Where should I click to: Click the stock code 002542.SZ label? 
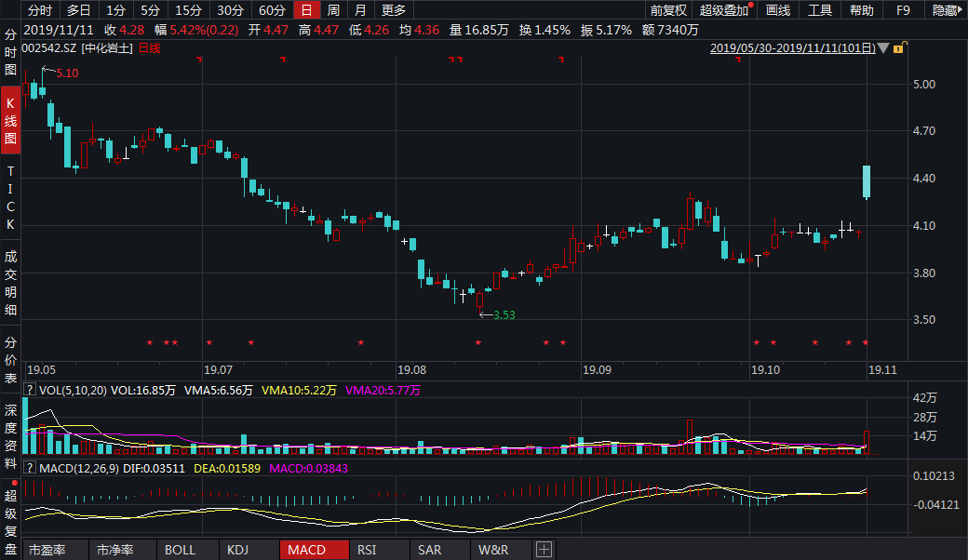click(x=48, y=48)
